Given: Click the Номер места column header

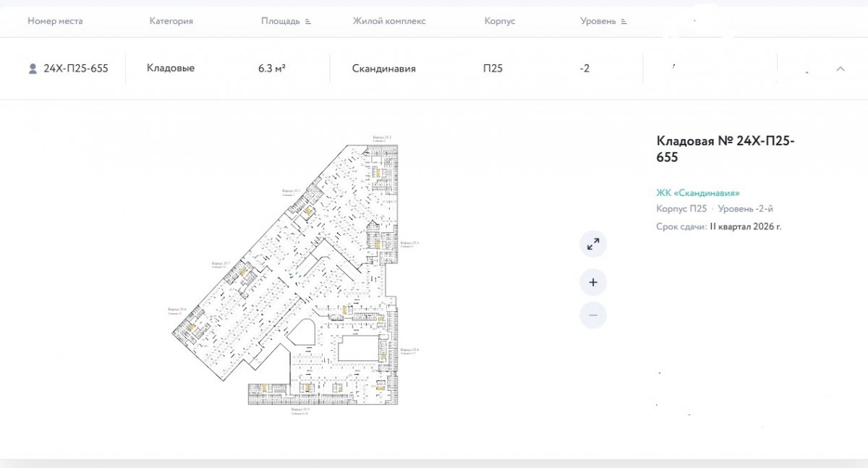Looking at the screenshot, I should [55, 21].
